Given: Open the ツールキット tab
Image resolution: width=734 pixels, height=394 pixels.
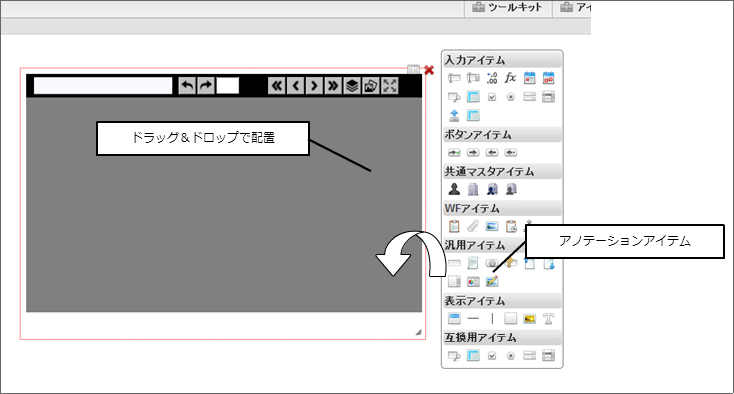Looking at the screenshot, I should 508,7.
